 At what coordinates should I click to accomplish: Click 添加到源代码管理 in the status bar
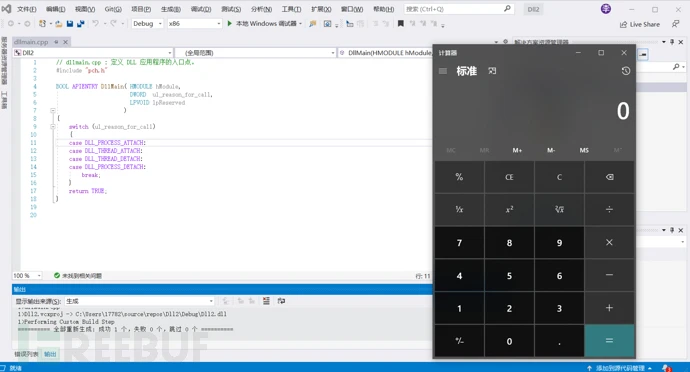pos(620,368)
